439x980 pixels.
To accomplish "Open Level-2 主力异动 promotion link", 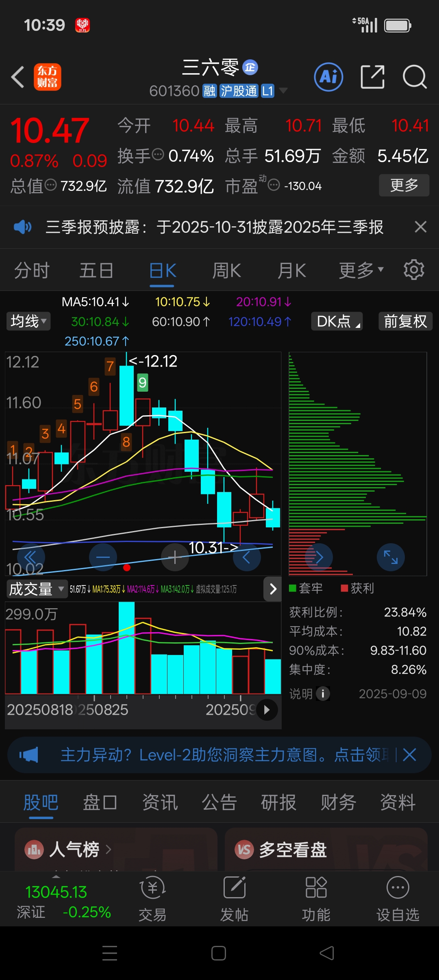I will coord(224,755).
